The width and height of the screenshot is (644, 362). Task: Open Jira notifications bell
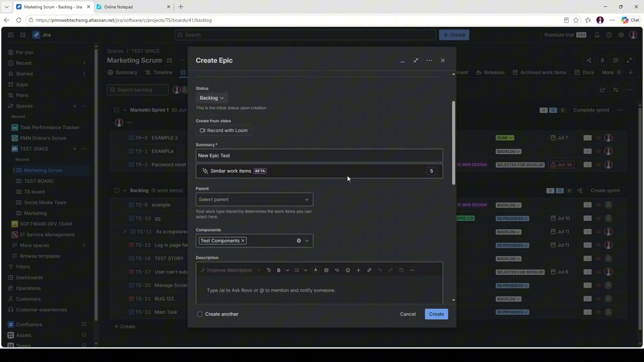point(597,35)
